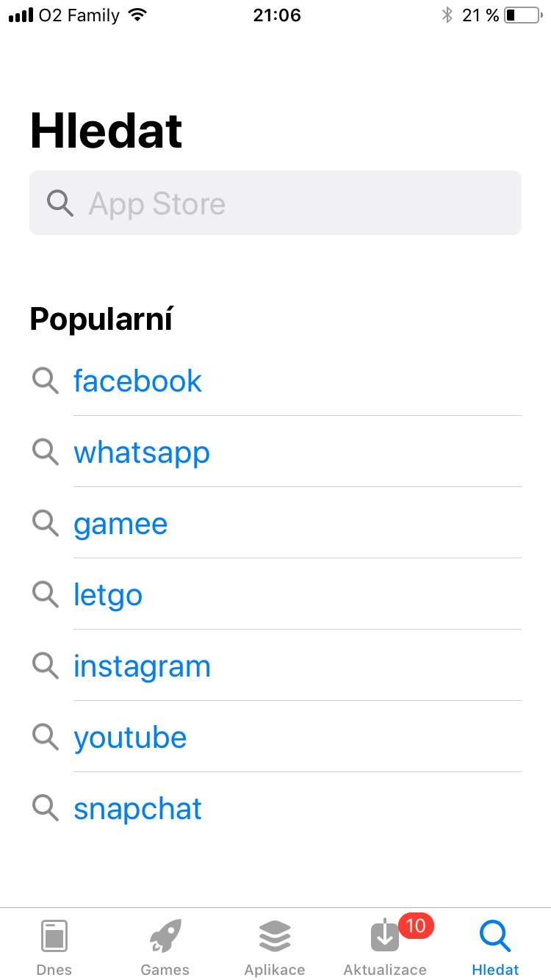The image size is (551, 980).
Task: Tap the red updates badge showing 10
Action: [x=416, y=926]
